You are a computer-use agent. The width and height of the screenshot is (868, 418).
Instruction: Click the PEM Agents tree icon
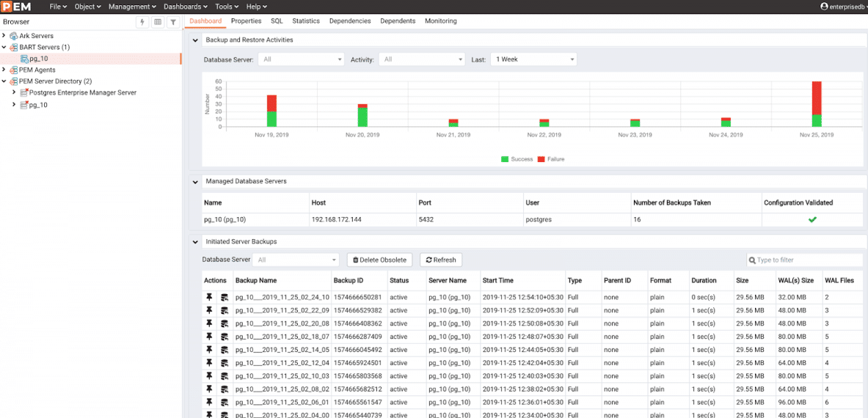(14, 70)
